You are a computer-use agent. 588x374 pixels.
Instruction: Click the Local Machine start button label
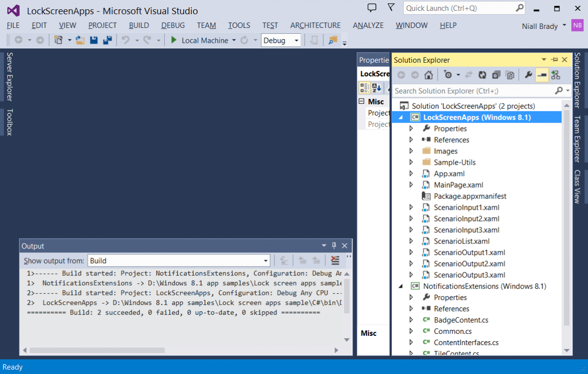click(x=205, y=41)
